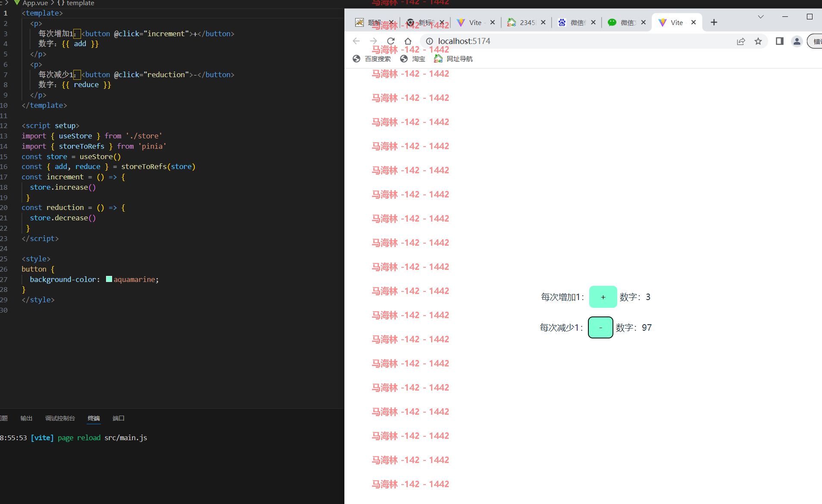
Task: Open the 淘宝 bookmark
Action: point(413,59)
